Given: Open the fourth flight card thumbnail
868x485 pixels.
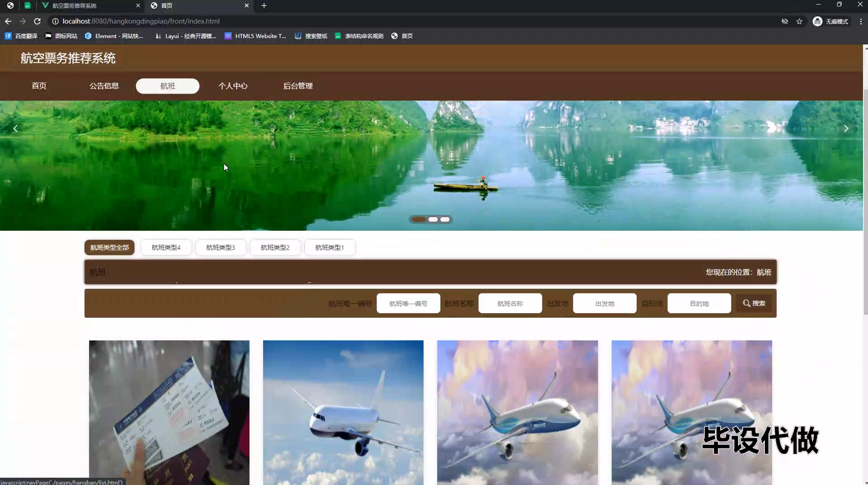Looking at the screenshot, I should point(692,413).
